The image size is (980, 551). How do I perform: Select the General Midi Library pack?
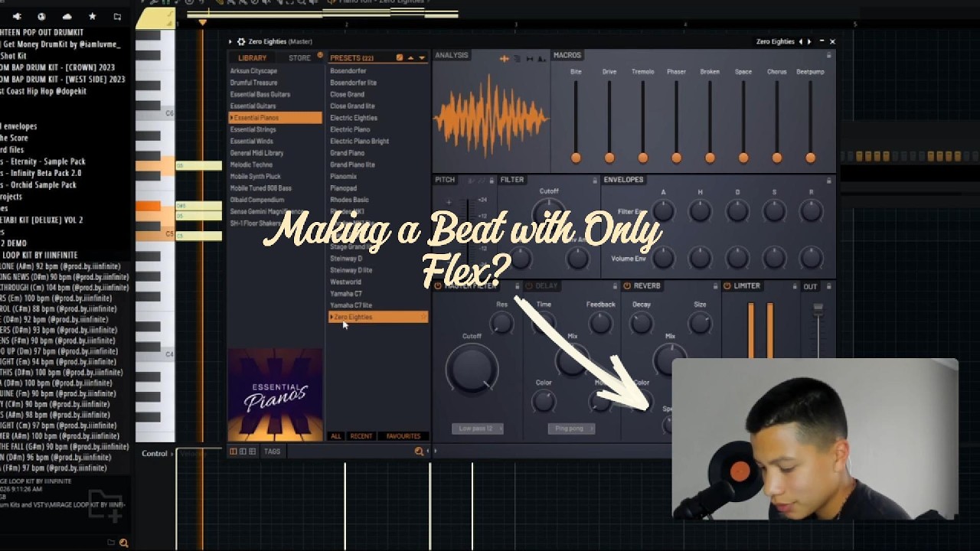pos(257,153)
